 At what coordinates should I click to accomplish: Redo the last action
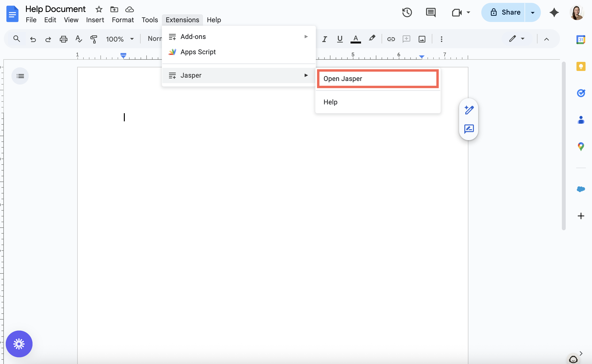coord(48,39)
